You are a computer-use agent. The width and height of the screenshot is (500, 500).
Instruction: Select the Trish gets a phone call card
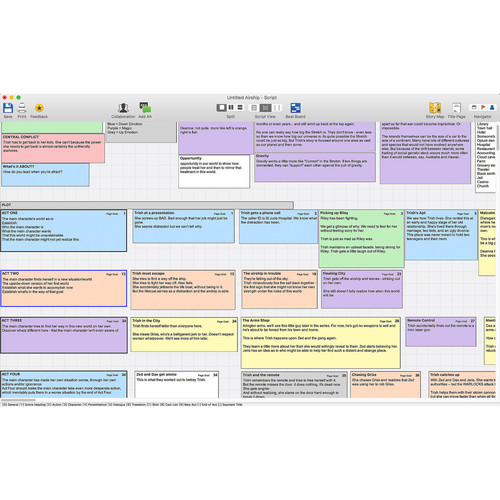click(279, 226)
